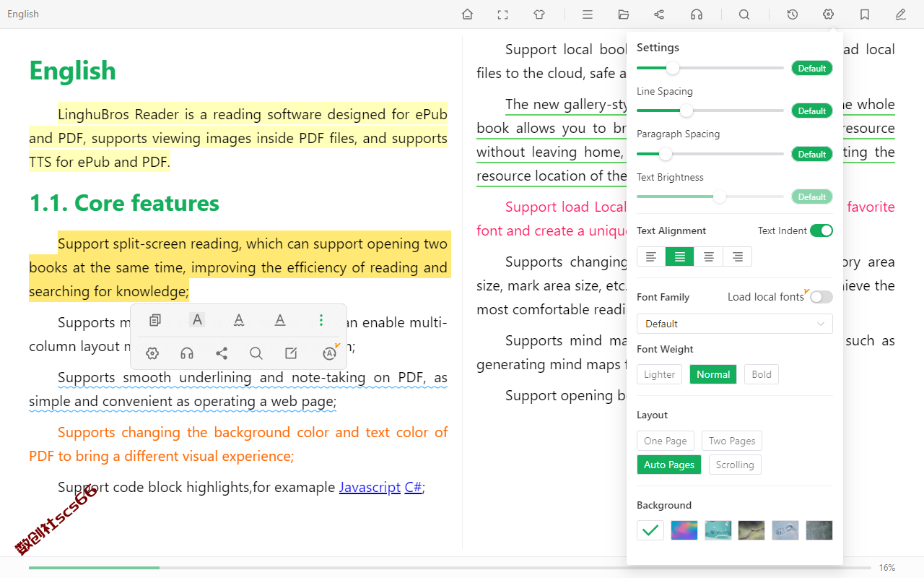Open the Javascript link
This screenshot has width=924, height=578.
pyautogui.click(x=370, y=487)
